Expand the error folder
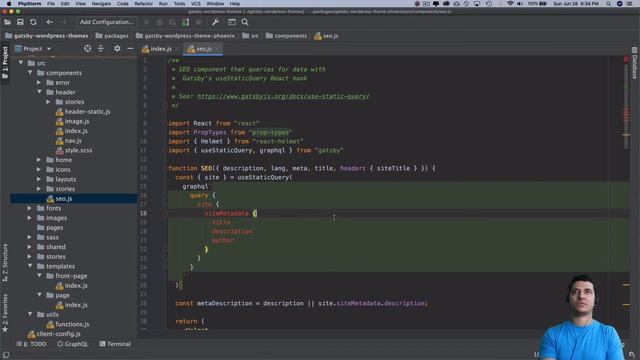This screenshot has height=360, width=640. click(x=39, y=82)
